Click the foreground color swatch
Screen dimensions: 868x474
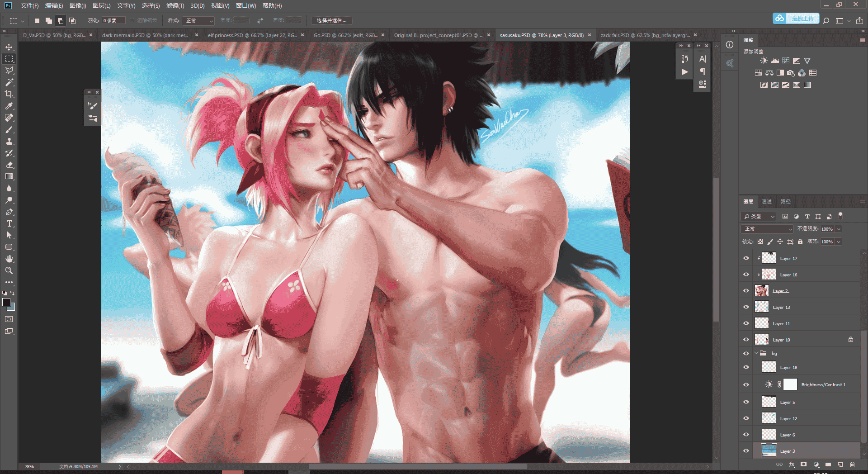pyautogui.click(x=6, y=302)
